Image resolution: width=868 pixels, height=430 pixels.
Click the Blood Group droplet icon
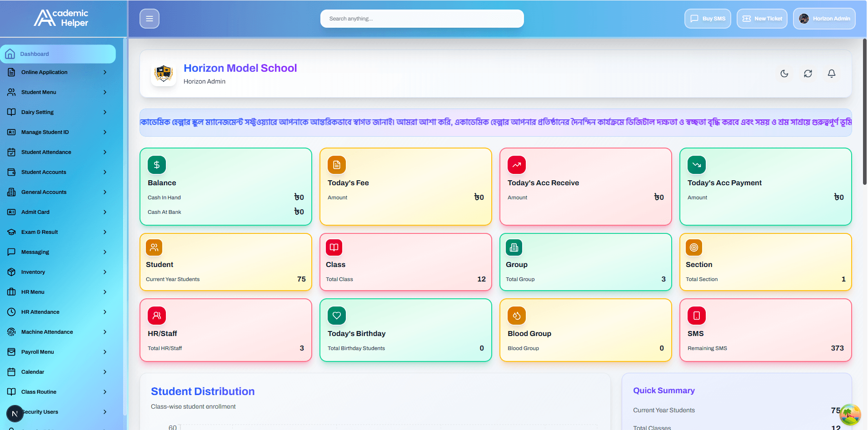pos(517,316)
